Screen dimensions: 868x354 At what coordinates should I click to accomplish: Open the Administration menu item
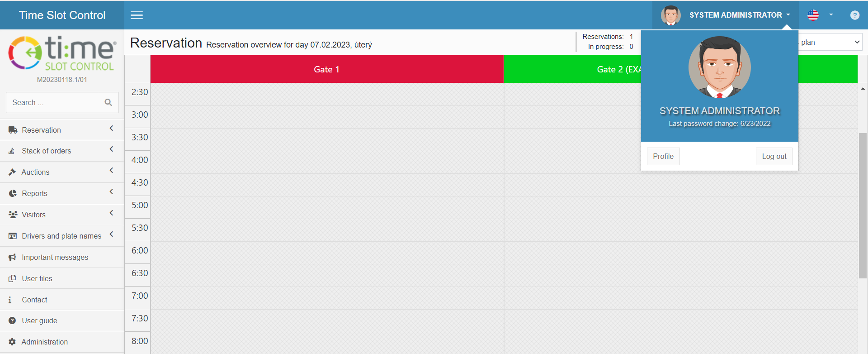pyautogui.click(x=62, y=342)
